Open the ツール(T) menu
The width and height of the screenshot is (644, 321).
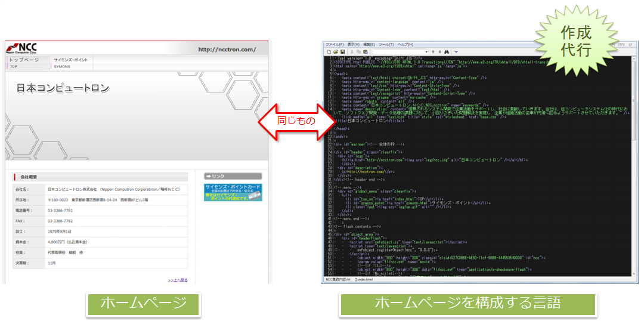point(386,44)
